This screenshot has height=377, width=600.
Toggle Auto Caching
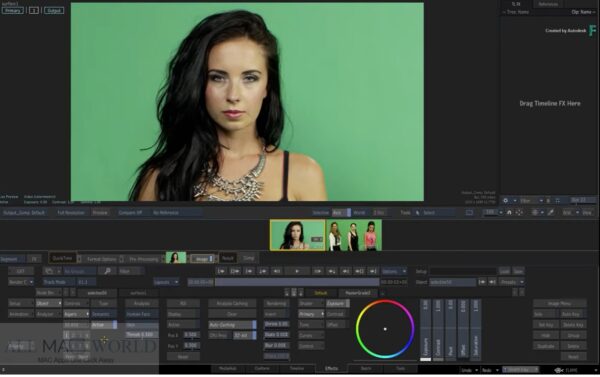pos(232,325)
